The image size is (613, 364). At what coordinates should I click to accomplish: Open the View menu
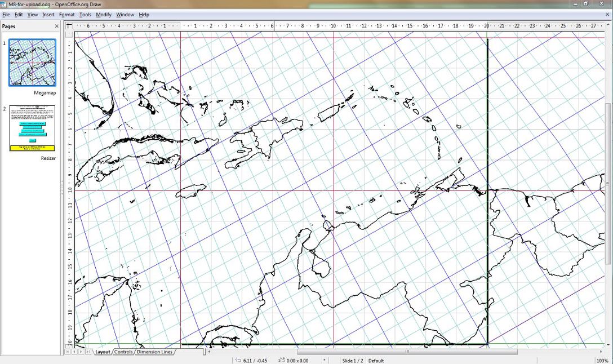tap(33, 15)
